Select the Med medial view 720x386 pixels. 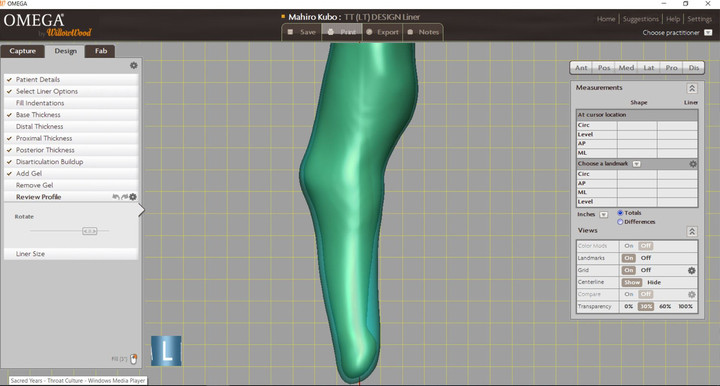[626, 68]
